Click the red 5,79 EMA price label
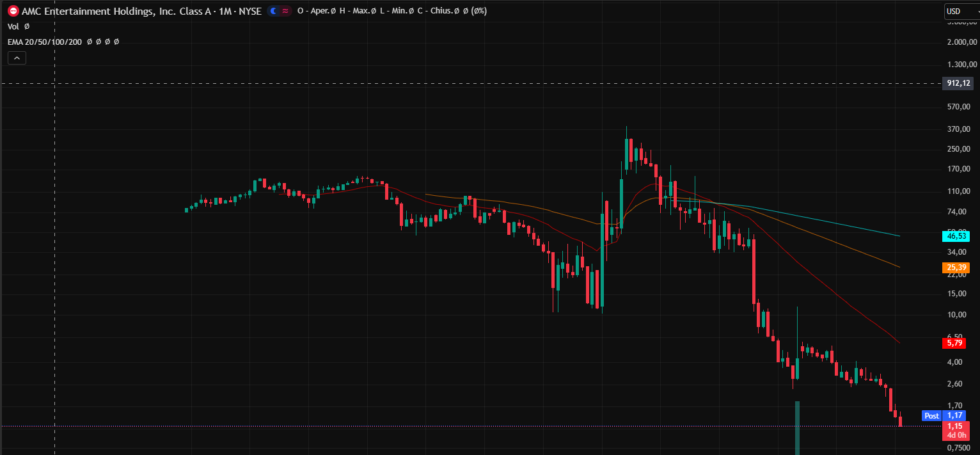Viewport: 980px width, 455px height. [956, 343]
